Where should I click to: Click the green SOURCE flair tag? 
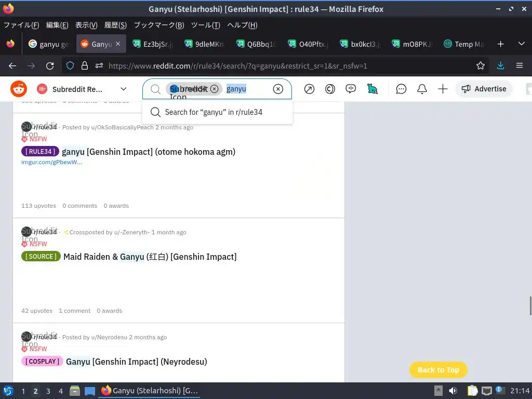(41, 256)
